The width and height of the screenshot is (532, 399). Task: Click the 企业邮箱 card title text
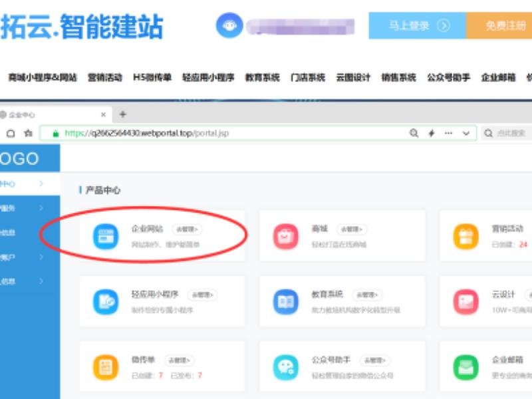tap(507, 360)
